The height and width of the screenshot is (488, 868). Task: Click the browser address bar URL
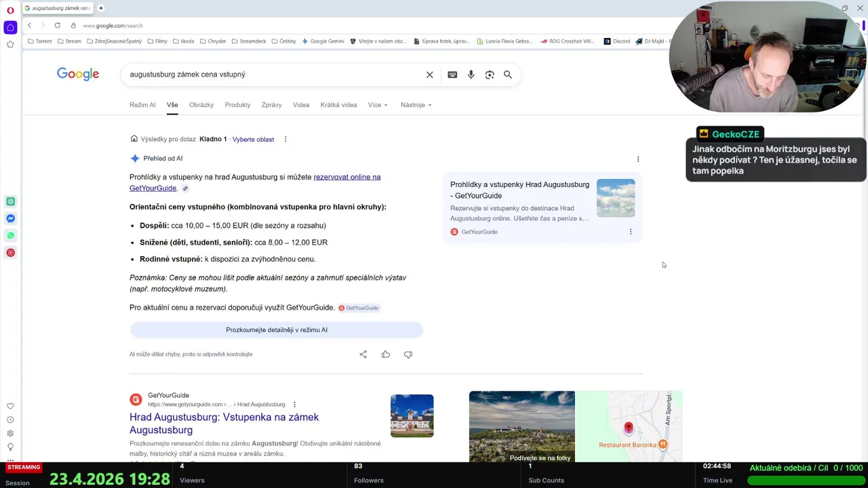(113, 26)
